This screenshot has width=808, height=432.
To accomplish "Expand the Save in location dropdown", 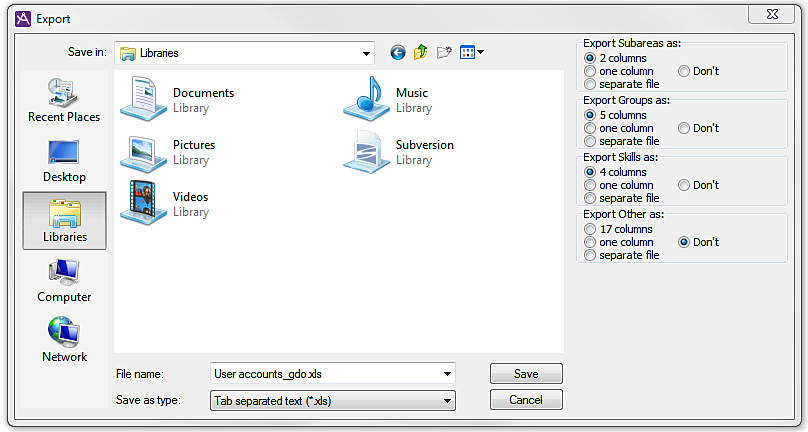I will (x=366, y=52).
